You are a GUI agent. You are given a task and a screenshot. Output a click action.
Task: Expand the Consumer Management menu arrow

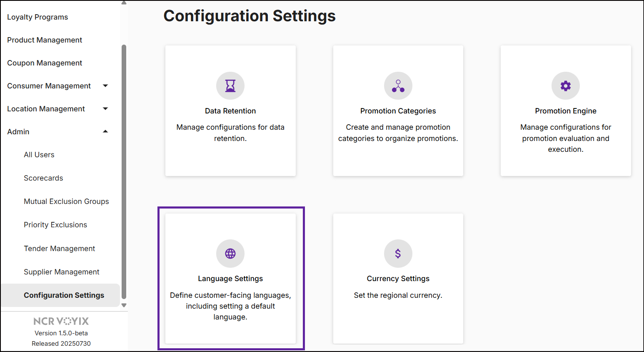pos(105,86)
